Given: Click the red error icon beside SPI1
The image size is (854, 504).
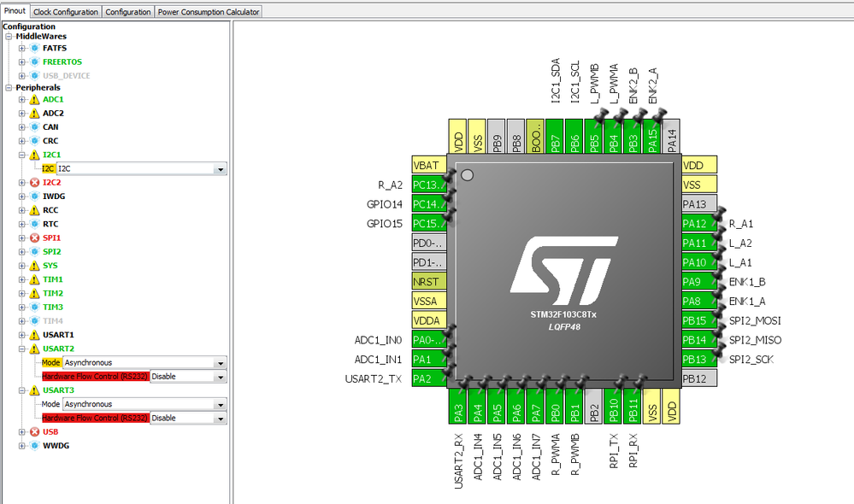Looking at the screenshot, I should click(34, 237).
